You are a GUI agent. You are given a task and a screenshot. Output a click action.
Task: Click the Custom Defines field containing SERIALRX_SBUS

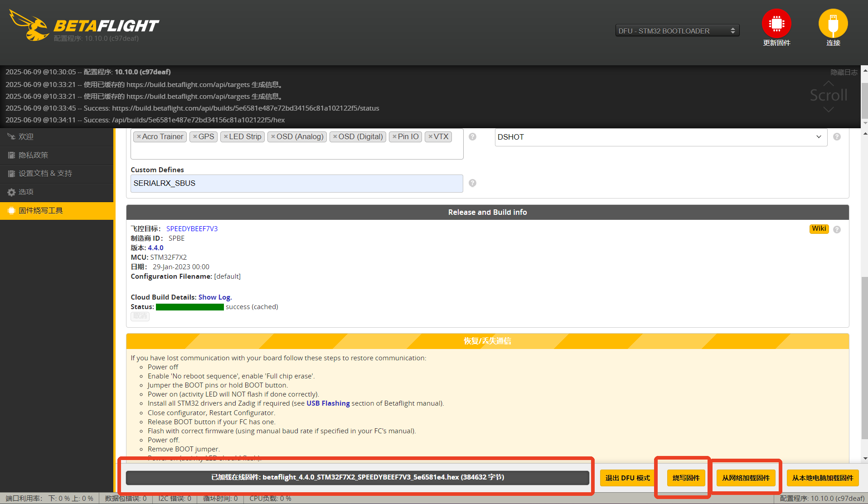point(297,184)
